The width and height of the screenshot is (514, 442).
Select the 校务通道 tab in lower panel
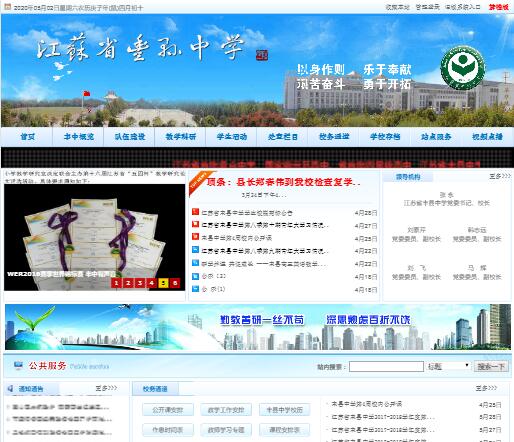pos(155,389)
